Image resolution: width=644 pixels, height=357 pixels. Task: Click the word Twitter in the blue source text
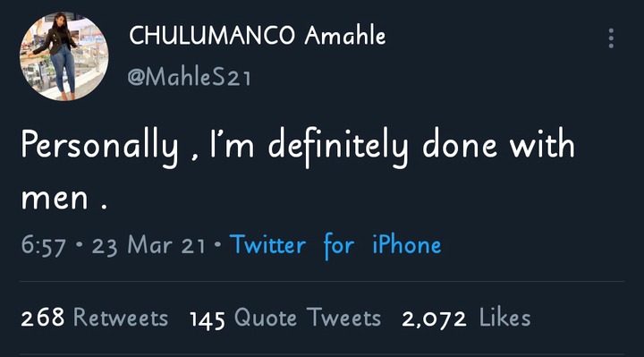tap(267, 245)
